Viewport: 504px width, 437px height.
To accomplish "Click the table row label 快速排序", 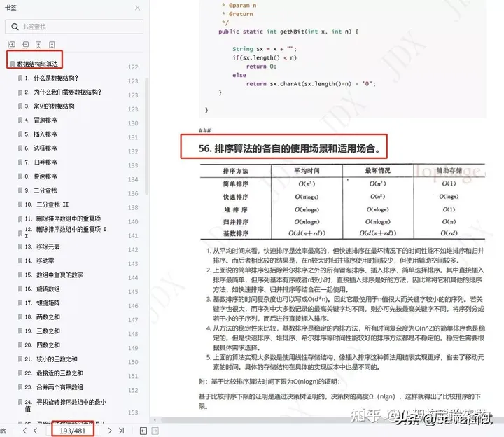I will (236, 197).
